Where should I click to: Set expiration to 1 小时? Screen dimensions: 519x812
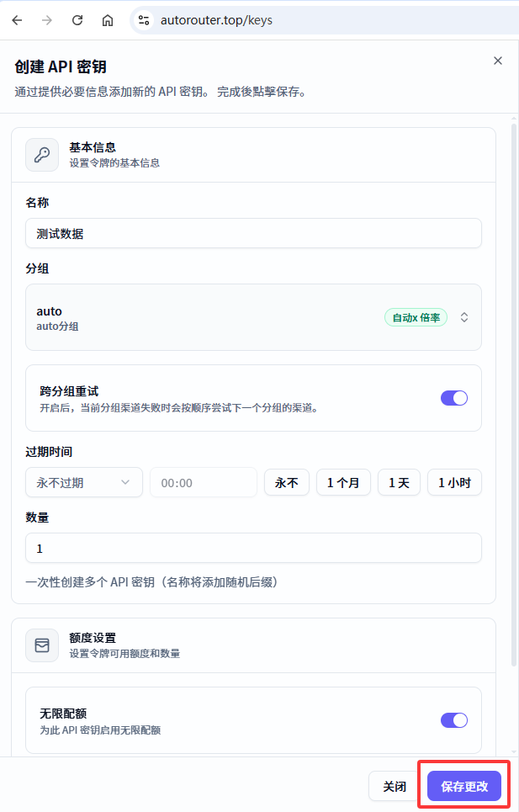[x=454, y=483]
